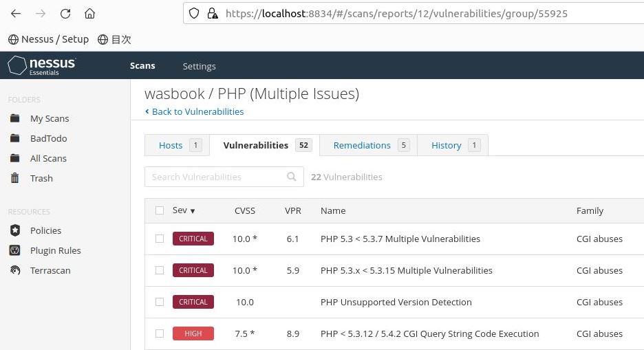
Task: Sort by the Name column header
Action: (333, 211)
